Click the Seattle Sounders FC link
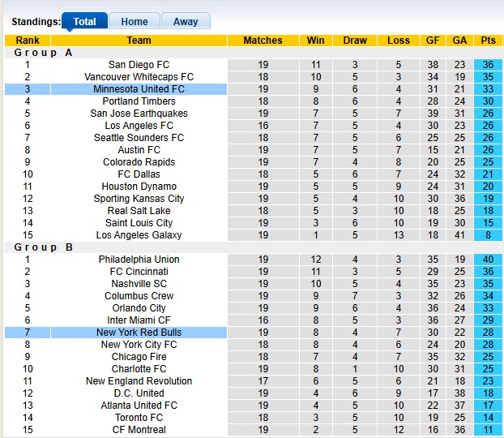 pos(139,138)
